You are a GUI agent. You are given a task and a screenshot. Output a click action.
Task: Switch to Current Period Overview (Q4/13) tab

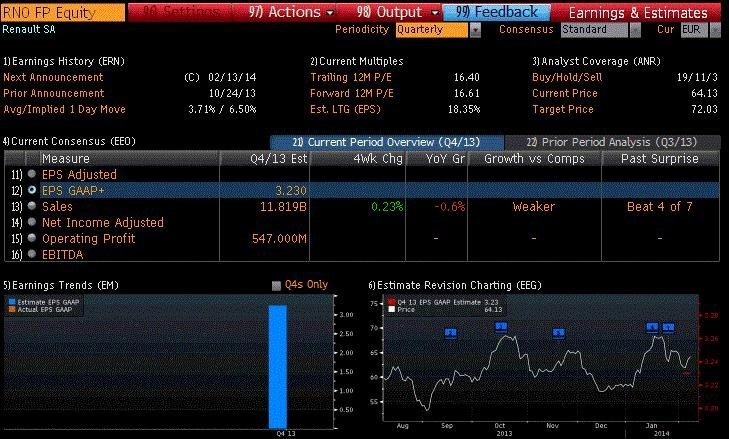tap(387, 142)
